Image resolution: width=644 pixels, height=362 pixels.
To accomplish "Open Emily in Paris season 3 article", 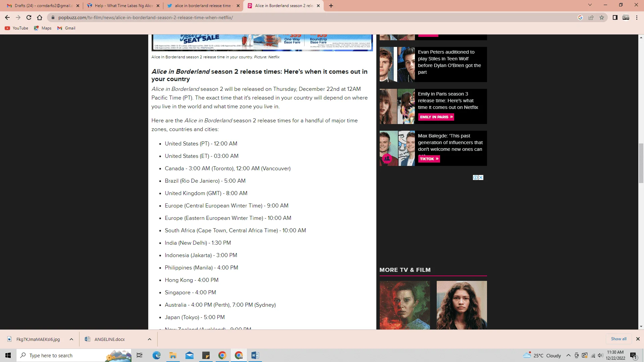I will tap(448, 101).
